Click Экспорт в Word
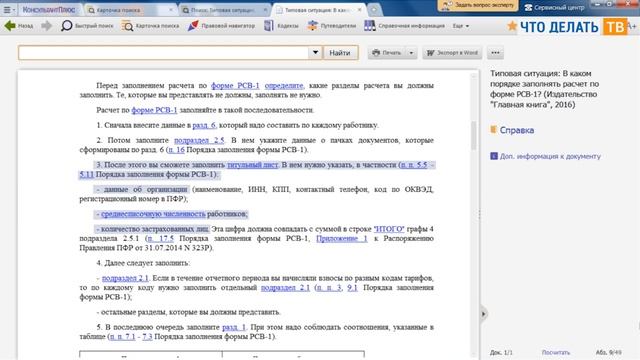This screenshot has height=360, width=640. 452,53
